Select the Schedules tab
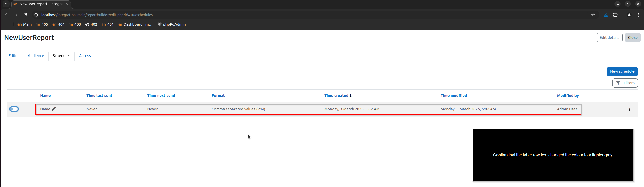The height and width of the screenshot is (187, 644). tap(62, 56)
